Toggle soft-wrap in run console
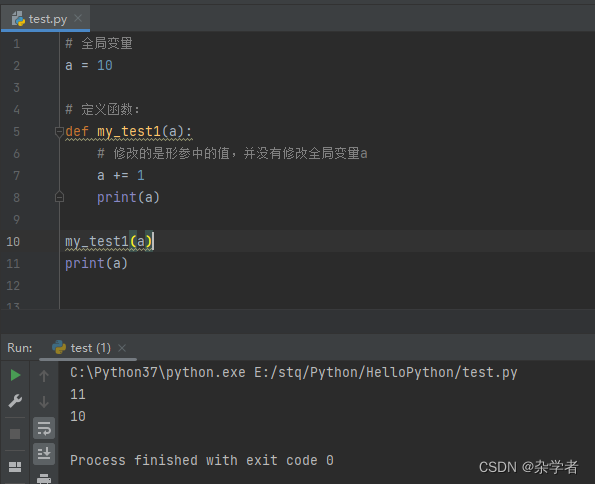 pyautogui.click(x=44, y=428)
